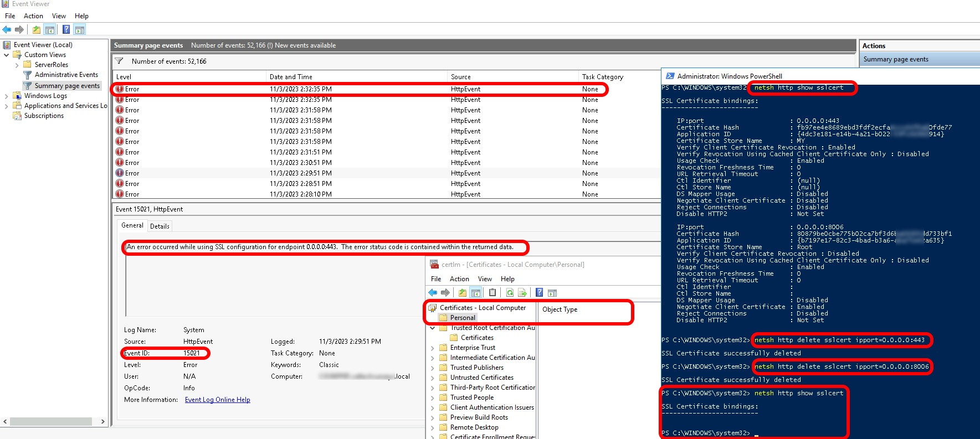This screenshot has height=439, width=980.
Task: Click the Export List icon in certlm toolbar
Action: tap(522, 292)
